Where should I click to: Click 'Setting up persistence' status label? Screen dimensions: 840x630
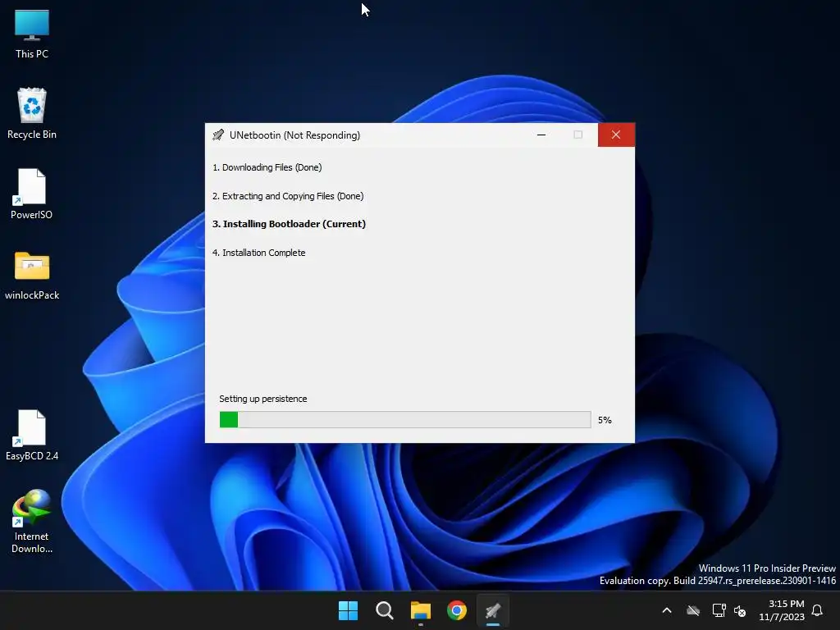263,399
